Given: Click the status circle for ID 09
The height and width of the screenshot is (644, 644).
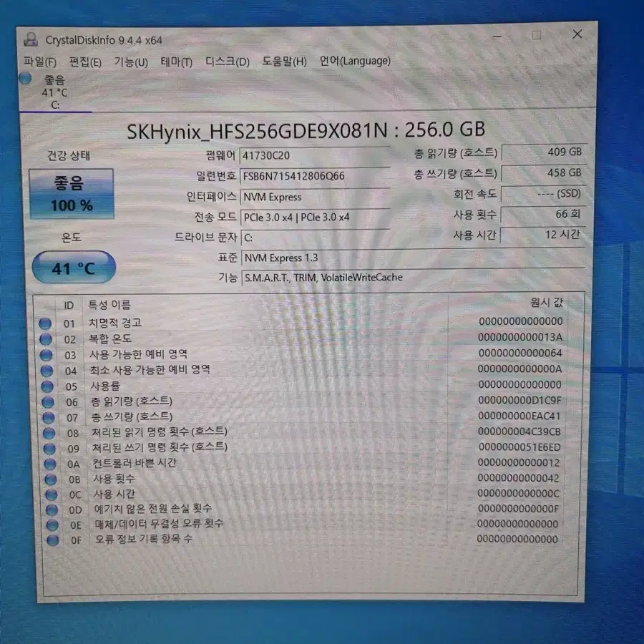Looking at the screenshot, I should click(x=49, y=449).
